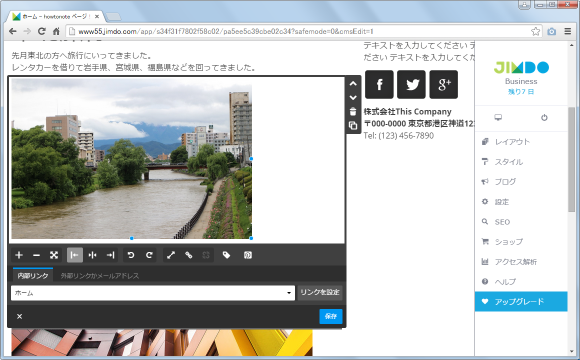Click the shrink image minus icon
The height and width of the screenshot is (360, 580).
click(x=36, y=255)
